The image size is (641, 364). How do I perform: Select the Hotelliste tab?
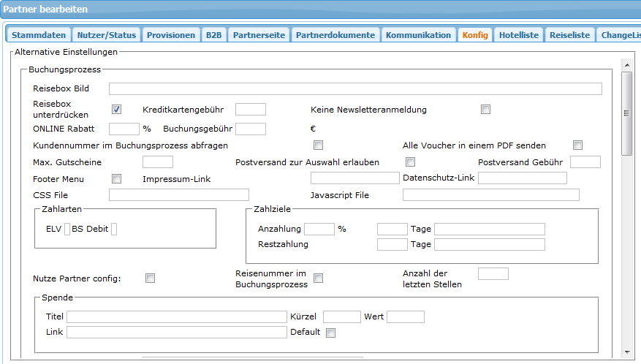pyautogui.click(x=518, y=35)
